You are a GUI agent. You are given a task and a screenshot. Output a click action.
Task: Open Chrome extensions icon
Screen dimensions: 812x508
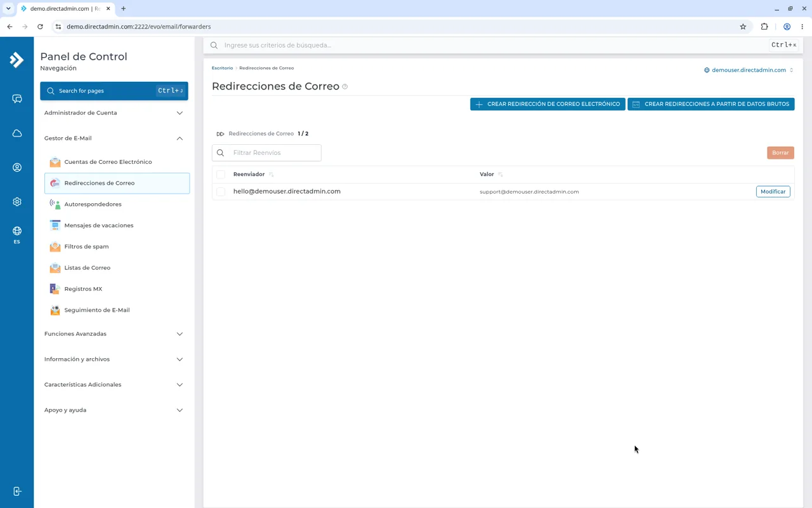(x=764, y=27)
